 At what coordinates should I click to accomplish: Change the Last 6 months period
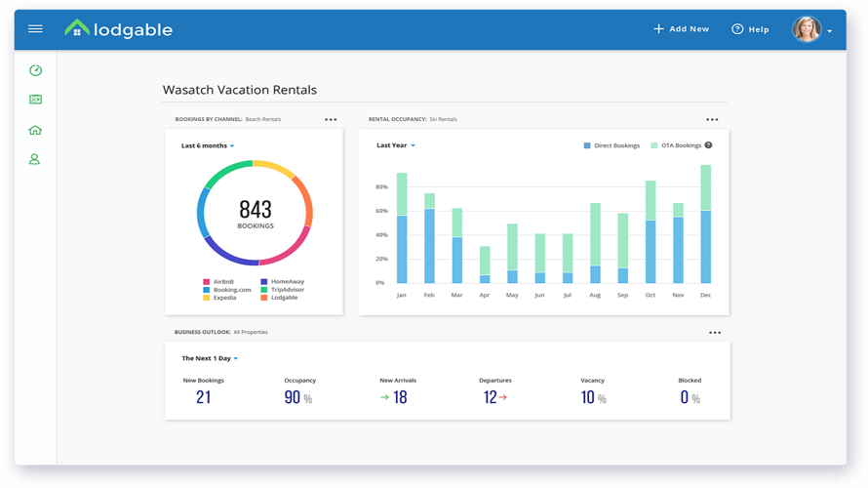(x=208, y=145)
